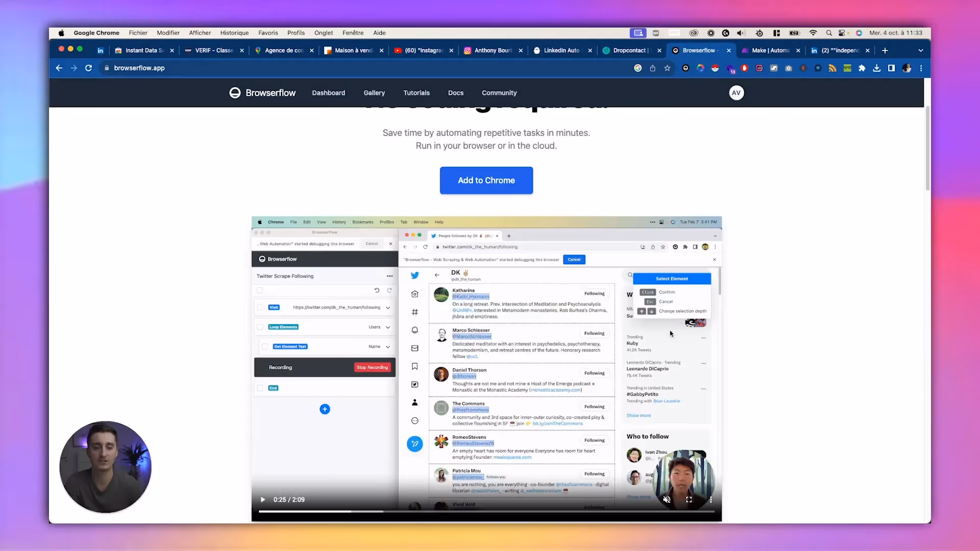The image size is (980, 551).
Task: Click the volume icon in the menu bar
Action: tap(740, 33)
